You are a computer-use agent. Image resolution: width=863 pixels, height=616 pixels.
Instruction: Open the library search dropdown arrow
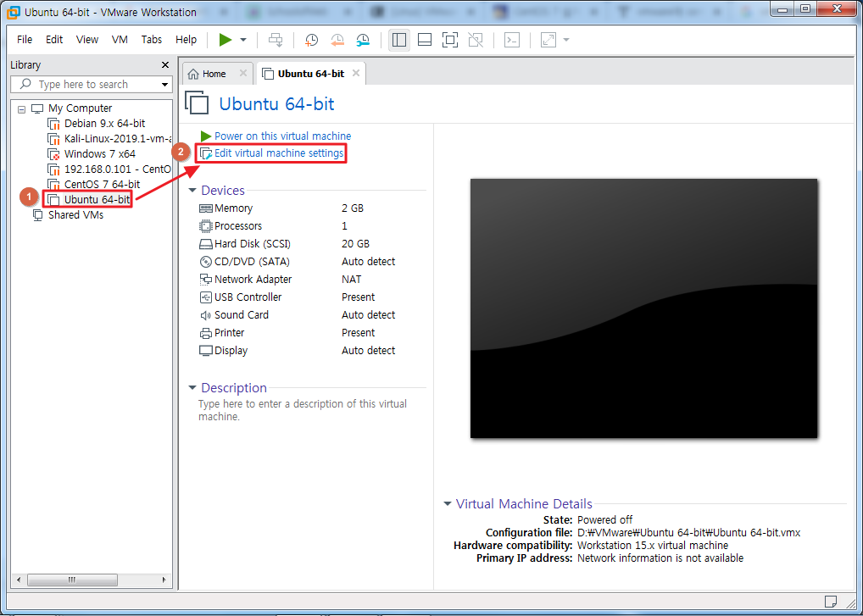click(164, 85)
